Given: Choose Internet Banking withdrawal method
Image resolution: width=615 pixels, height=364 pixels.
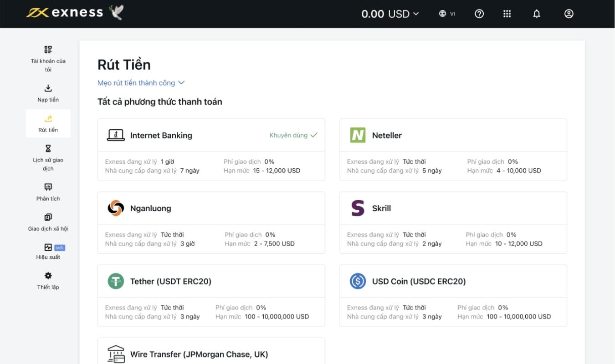Looking at the screenshot, I should [211, 150].
